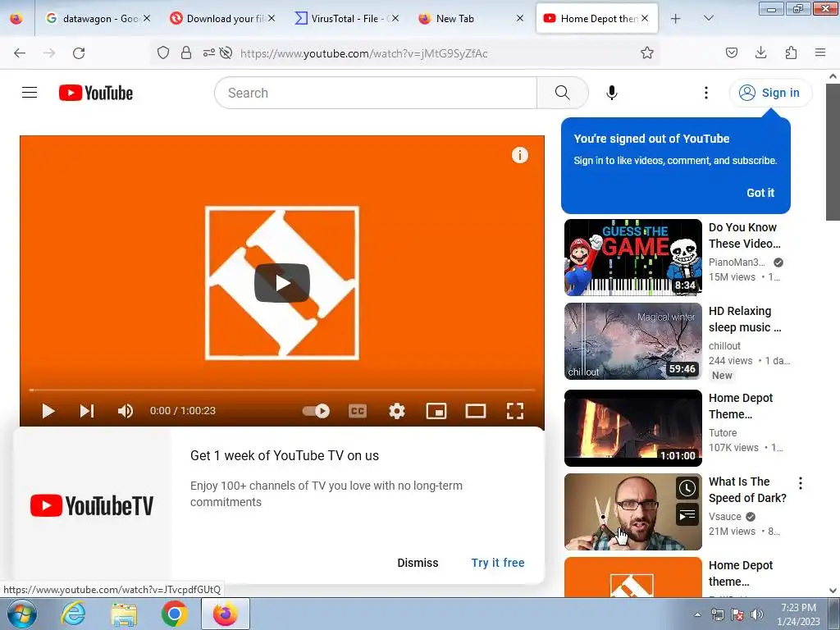
Task: Close the Home Depot YouTube tab
Action: point(645,18)
